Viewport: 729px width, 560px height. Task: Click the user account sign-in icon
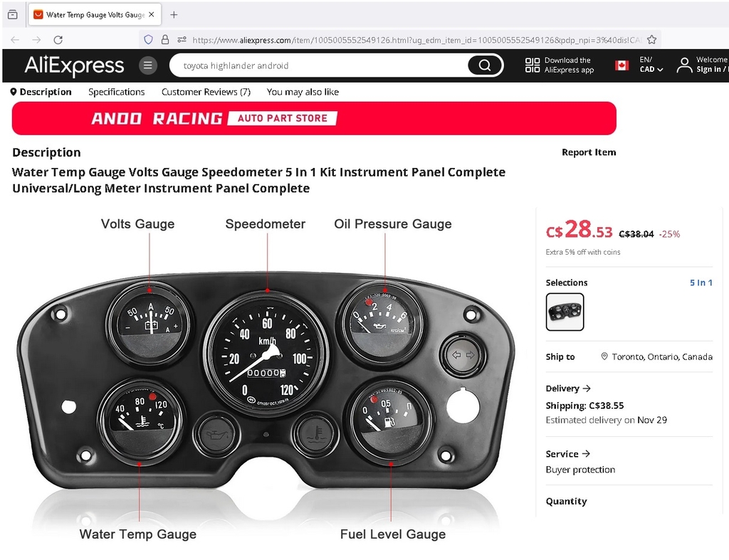(684, 65)
